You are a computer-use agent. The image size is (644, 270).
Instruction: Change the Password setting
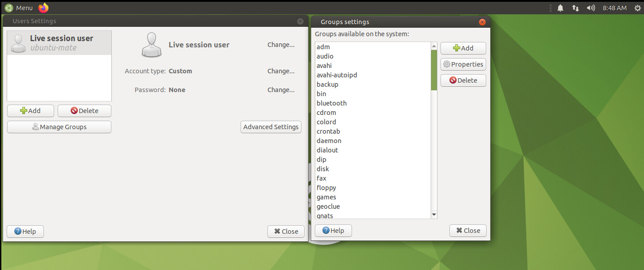[281, 90]
